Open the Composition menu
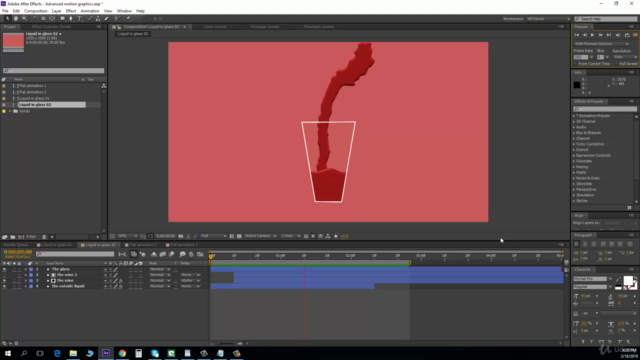The height and width of the screenshot is (360, 640). coord(36,11)
